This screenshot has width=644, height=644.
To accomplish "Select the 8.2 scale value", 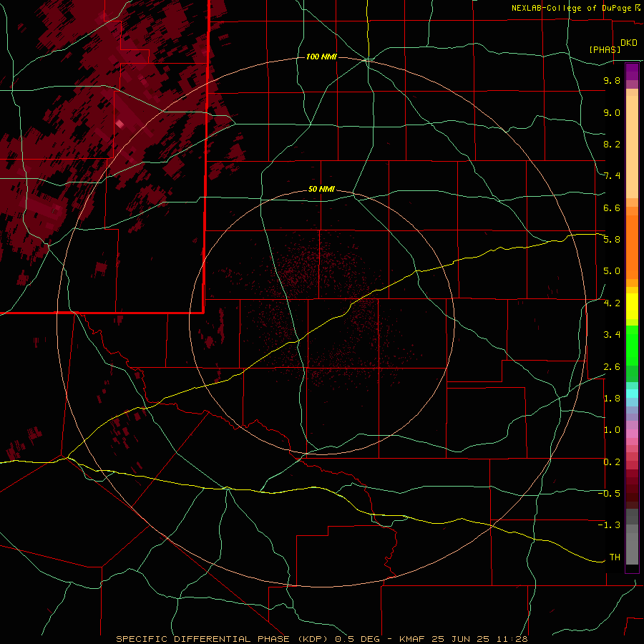I will tap(612, 144).
